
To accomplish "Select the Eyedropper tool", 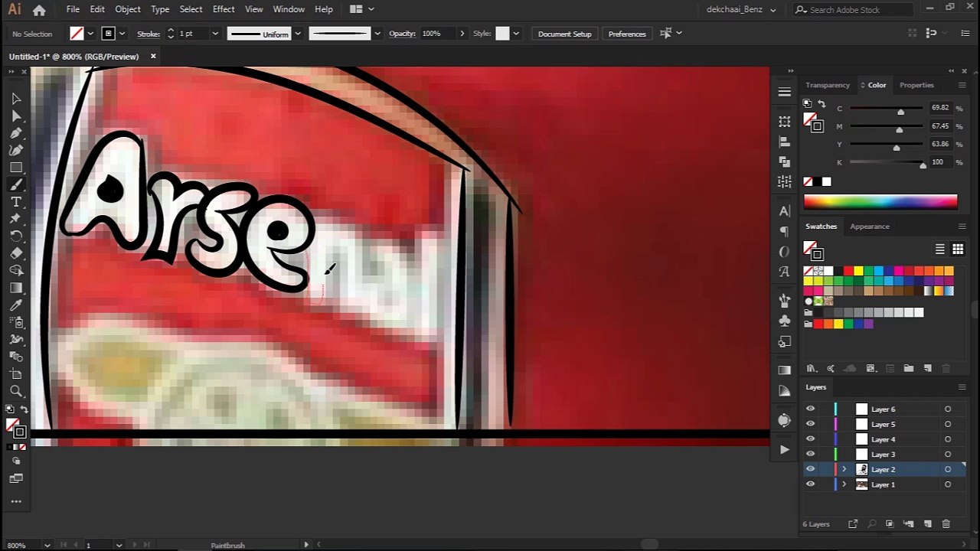I will point(16,305).
